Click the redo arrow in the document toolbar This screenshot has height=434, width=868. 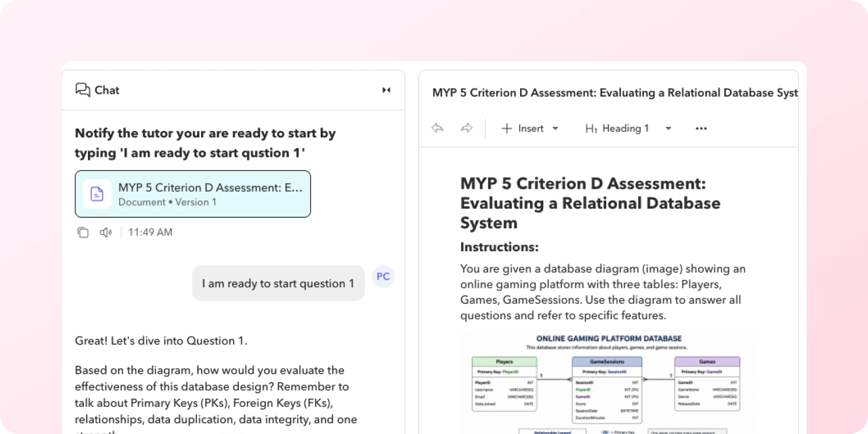click(x=466, y=128)
